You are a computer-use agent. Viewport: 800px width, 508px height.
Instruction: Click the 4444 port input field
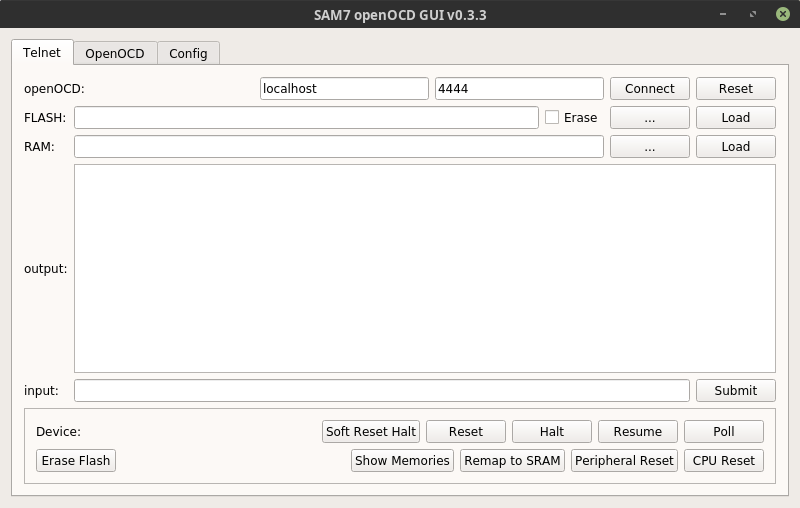[x=519, y=89]
